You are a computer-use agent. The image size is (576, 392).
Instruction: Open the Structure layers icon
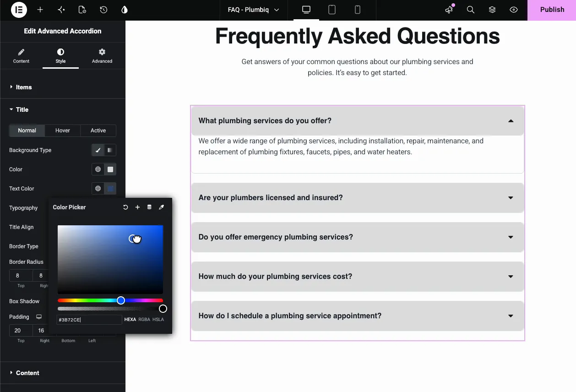click(x=492, y=10)
